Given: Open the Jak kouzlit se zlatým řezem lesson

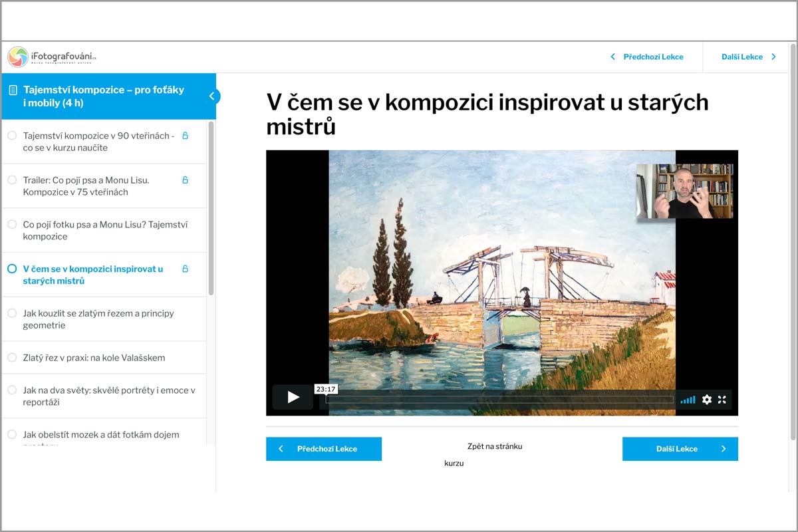Looking at the screenshot, I should [x=98, y=319].
